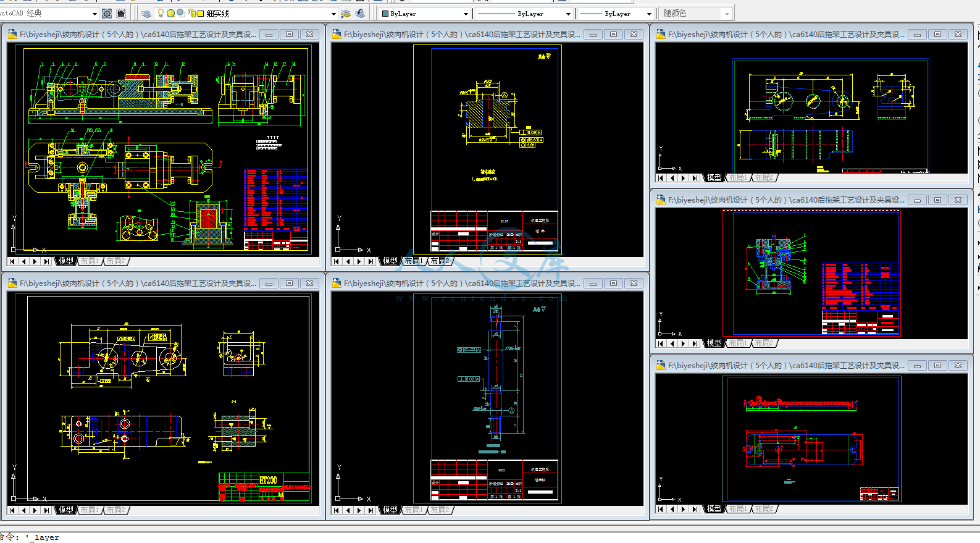Click first-tab arrow in top-middle drawing
This screenshot has height=543, width=980.
[337, 261]
